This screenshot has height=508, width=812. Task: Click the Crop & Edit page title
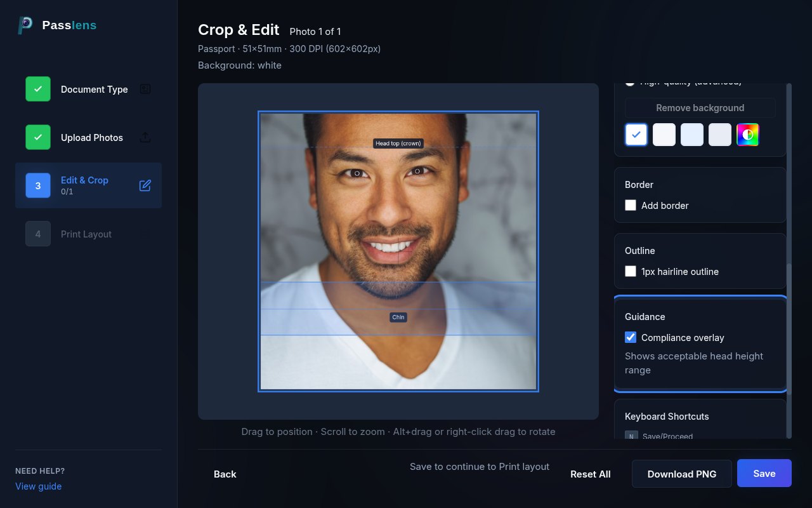(x=239, y=30)
